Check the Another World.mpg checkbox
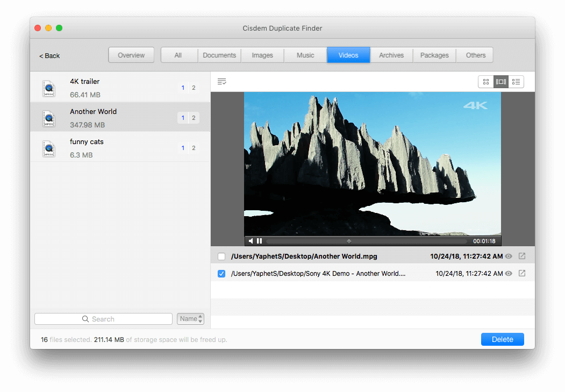The height and width of the screenshot is (392, 565). (221, 256)
